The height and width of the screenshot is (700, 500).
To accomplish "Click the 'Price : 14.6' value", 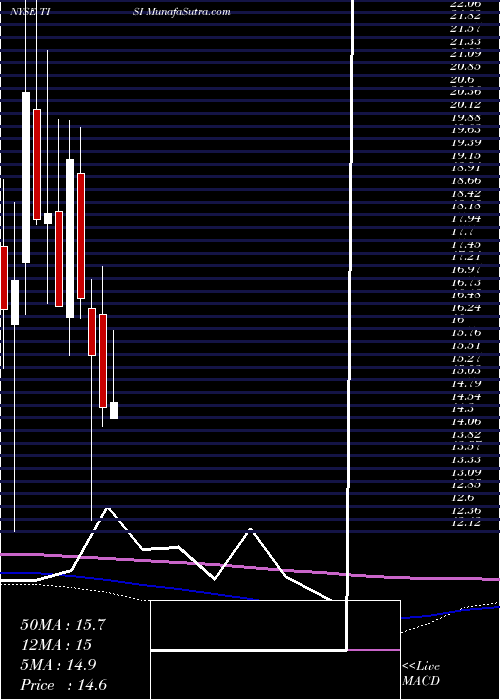I will [x=63, y=685].
